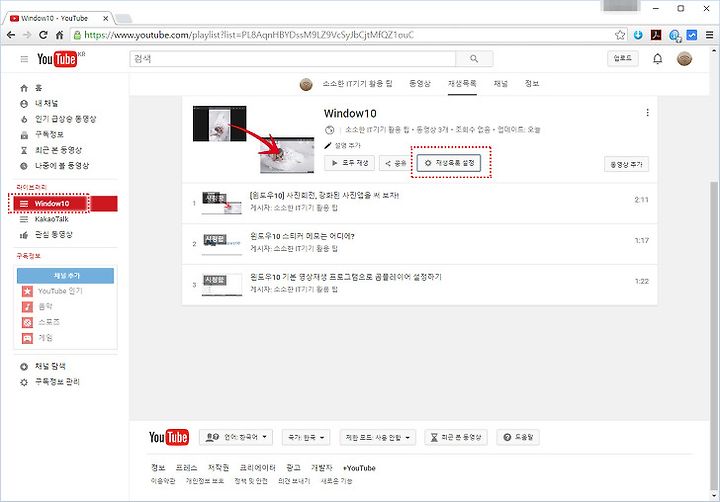
Task: Open the footer 프레스 link
Action: click(186, 468)
